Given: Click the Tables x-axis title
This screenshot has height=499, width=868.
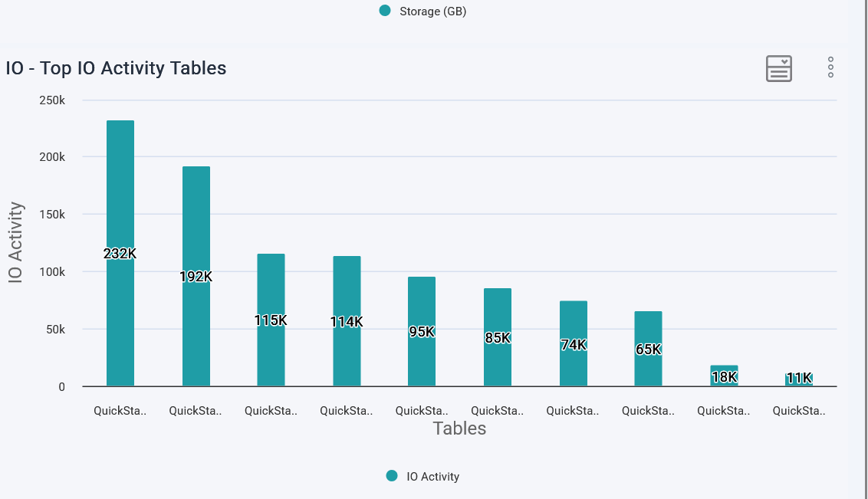Looking at the screenshot, I should 459,428.
